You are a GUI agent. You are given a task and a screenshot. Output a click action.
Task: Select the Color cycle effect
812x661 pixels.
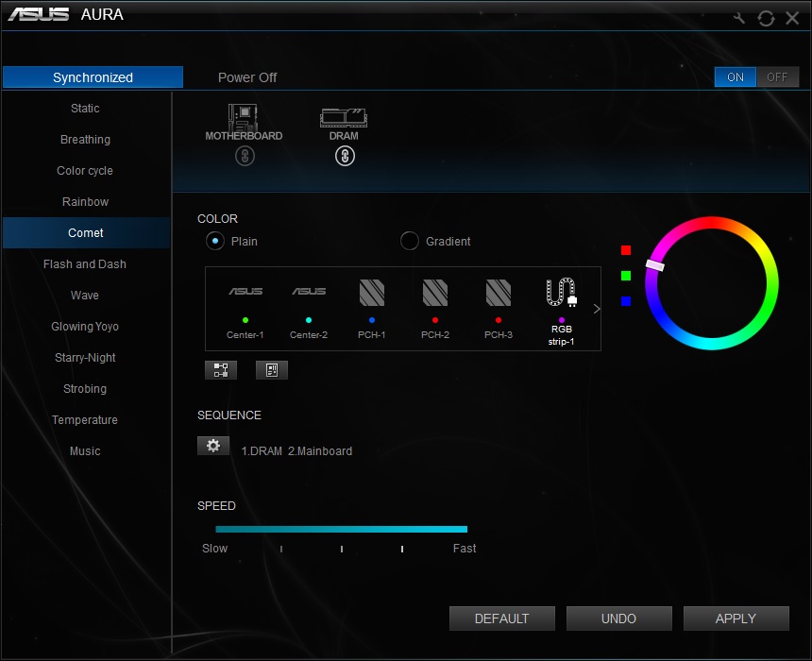(x=85, y=170)
